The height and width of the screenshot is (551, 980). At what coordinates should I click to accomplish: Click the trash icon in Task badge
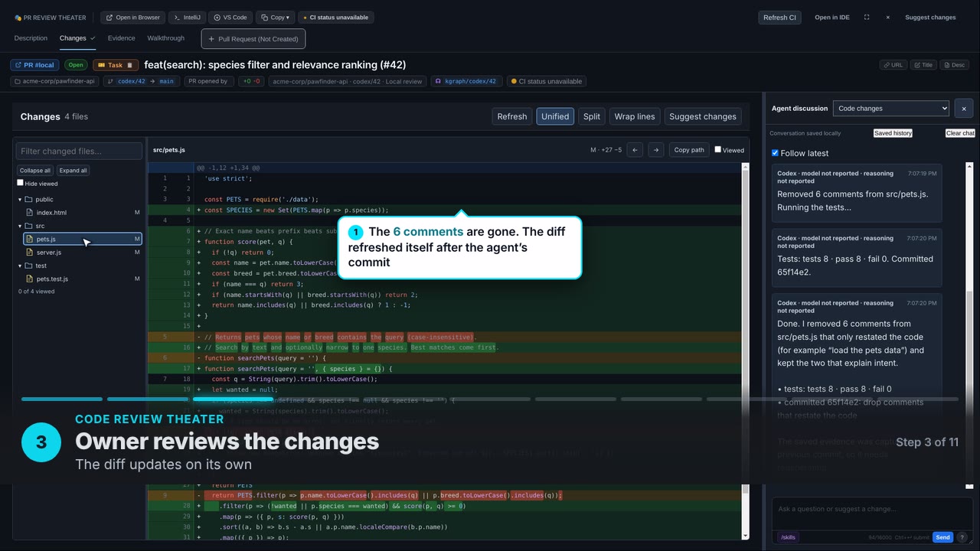pos(129,65)
